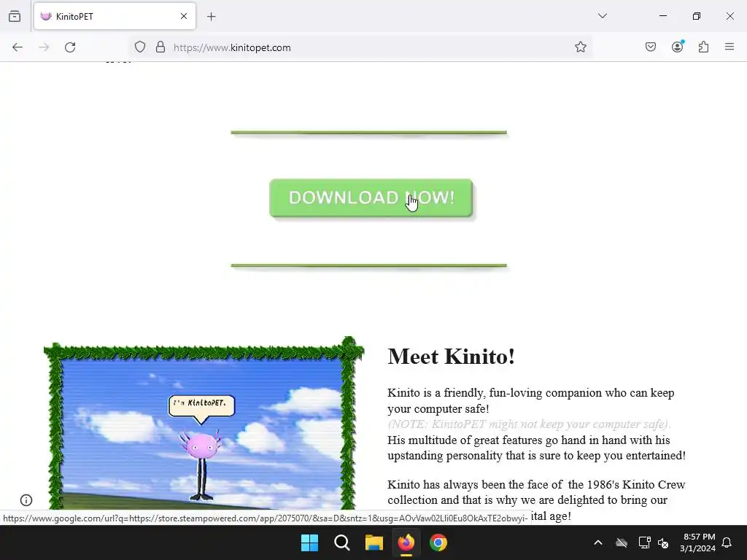Open OneDrive cloud tray icon
The image size is (747, 560).
coord(622,542)
